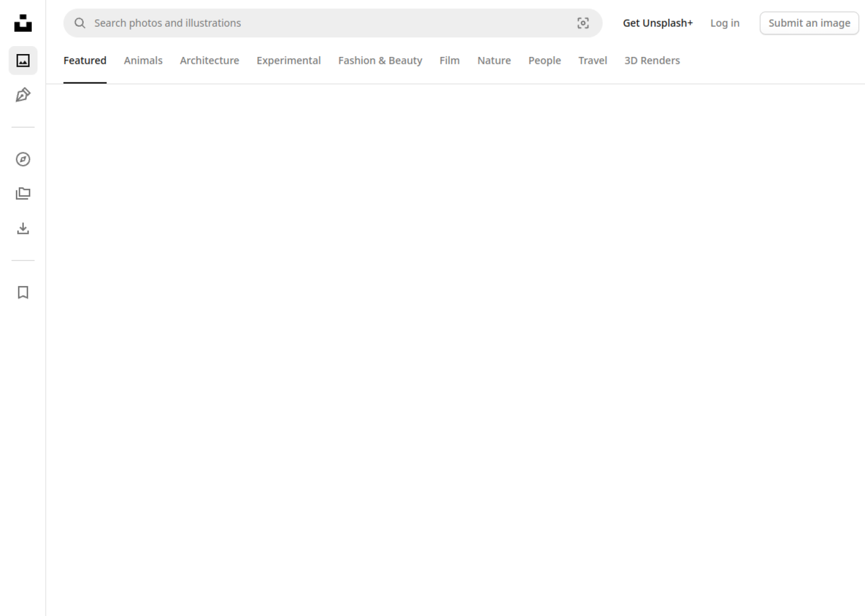Open the Photos section in sidebar
The height and width of the screenshot is (616, 865).
coord(23,60)
